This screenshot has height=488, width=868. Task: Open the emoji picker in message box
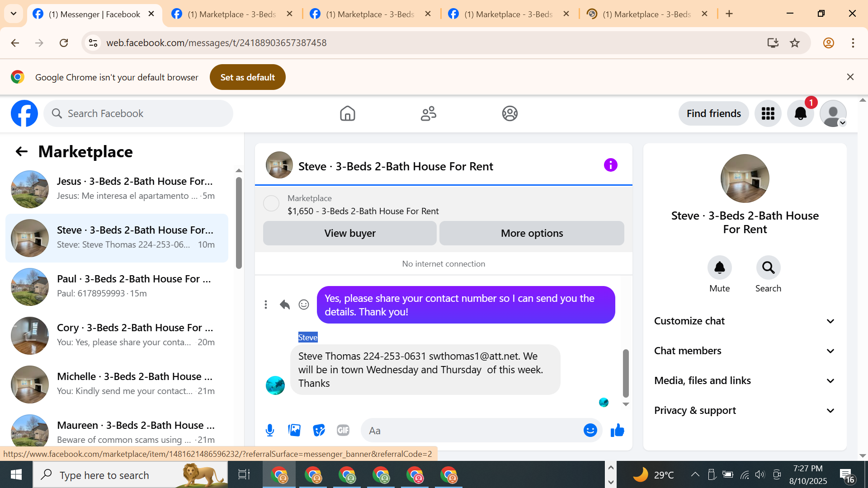click(590, 430)
